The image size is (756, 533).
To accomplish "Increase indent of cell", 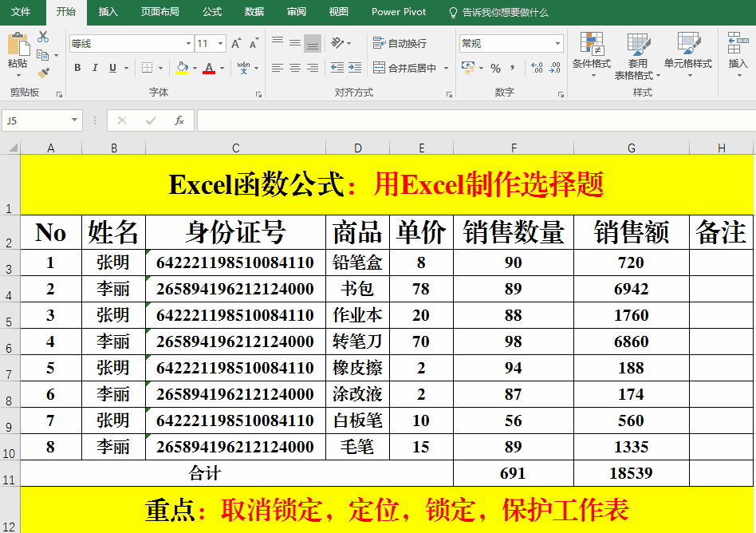I will pyautogui.click(x=355, y=68).
